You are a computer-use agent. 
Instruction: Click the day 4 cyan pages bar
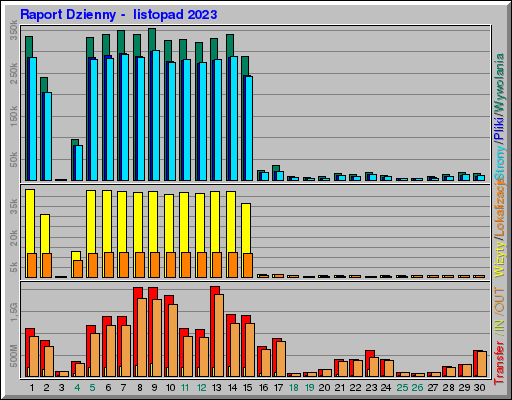pyautogui.click(x=79, y=163)
